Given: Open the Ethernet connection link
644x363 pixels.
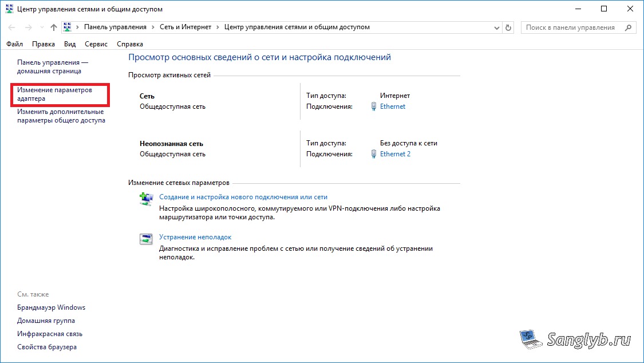Looking at the screenshot, I should click(x=393, y=106).
